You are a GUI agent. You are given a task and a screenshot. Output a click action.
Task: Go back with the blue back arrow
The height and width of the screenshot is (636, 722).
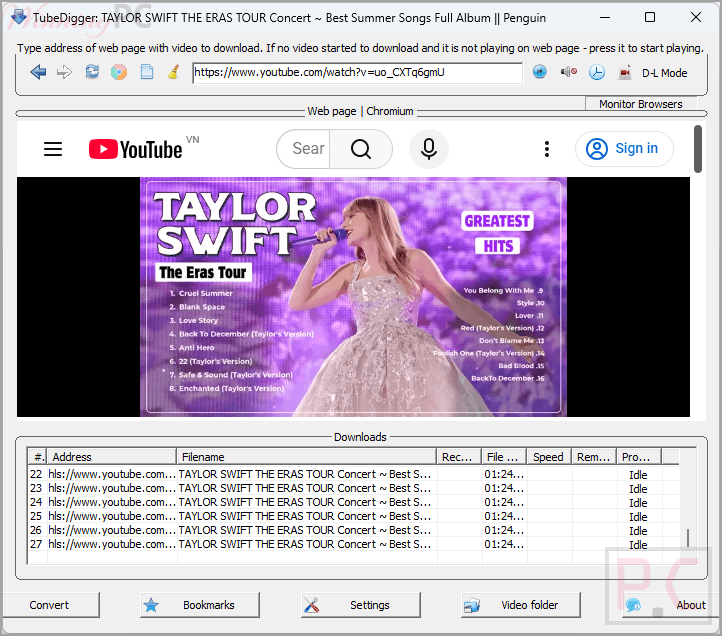[x=38, y=72]
